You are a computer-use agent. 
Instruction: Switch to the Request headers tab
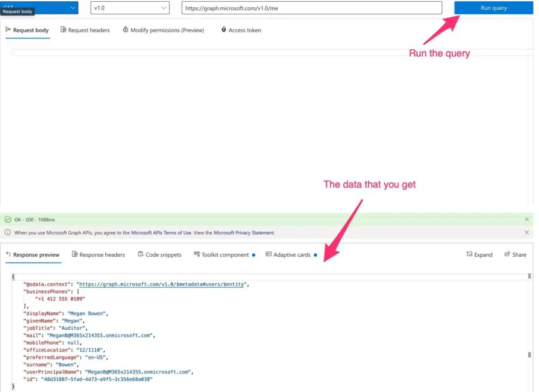click(x=85, y=30)
